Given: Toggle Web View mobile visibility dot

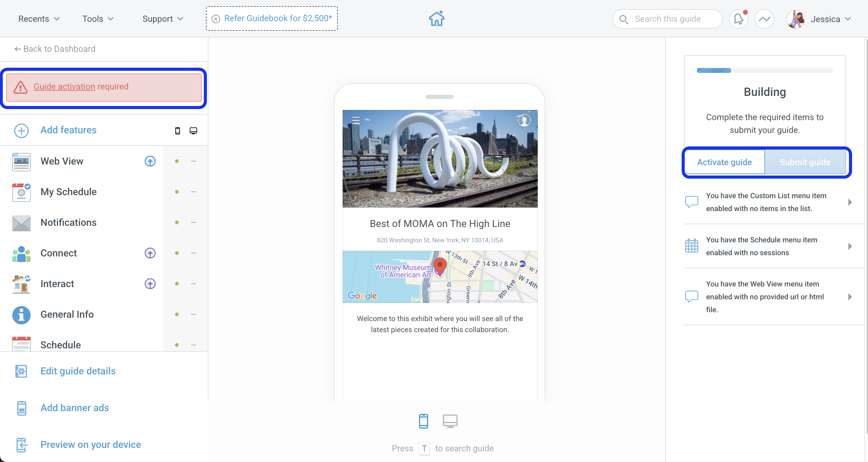Looking at the screenshot, I should coord(177,161).
